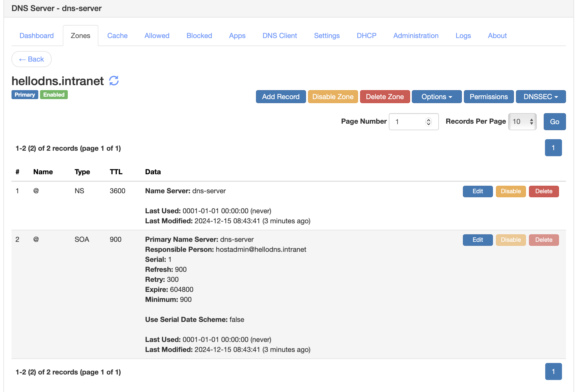Switch to the Dashboard tab
The height and width of the screenshot is (392, 576).
(37, 36)
